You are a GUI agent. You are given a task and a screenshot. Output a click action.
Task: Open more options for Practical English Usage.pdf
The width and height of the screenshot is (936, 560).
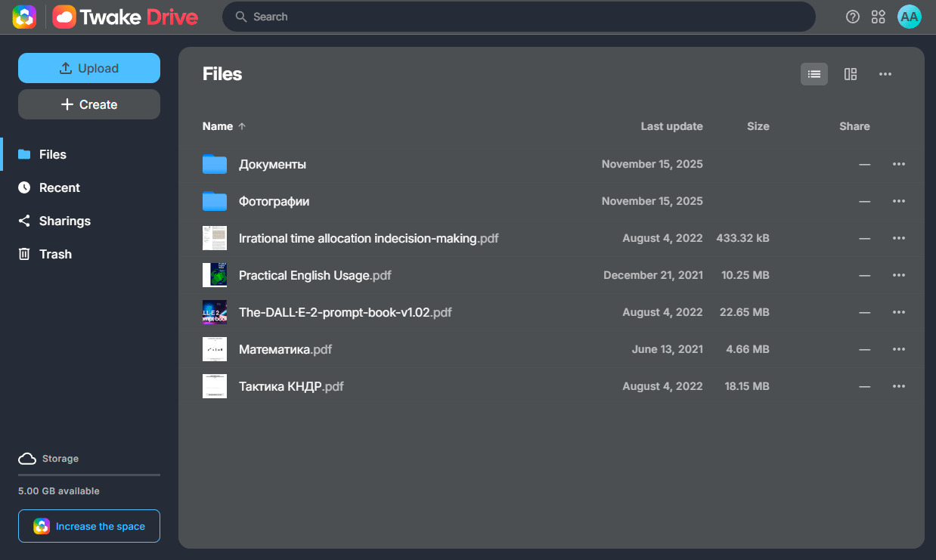point(898,275)
